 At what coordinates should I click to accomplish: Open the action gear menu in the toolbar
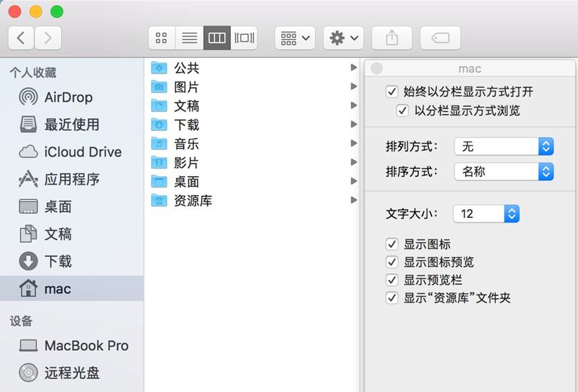(x=343, y=38)
